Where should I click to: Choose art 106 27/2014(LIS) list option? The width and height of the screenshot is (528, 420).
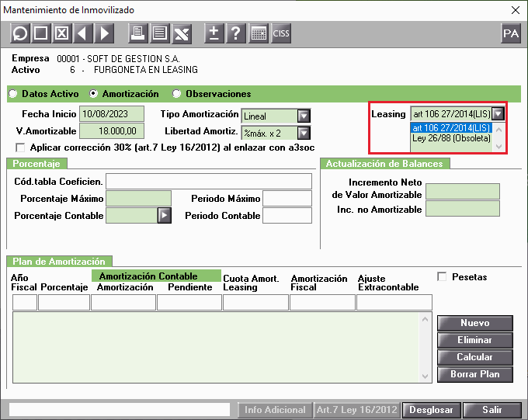click(x=451, y=128)
